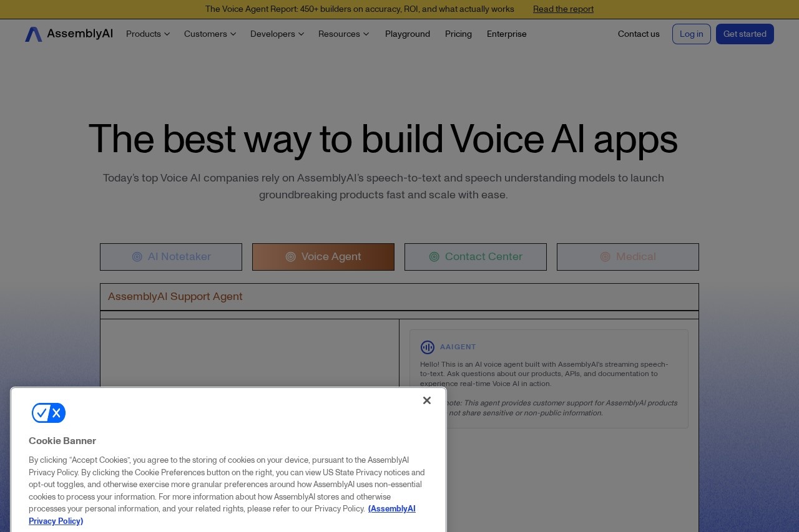Open the Resources dropdown menu
The height and width of the screenshot is (532, 799).
tap(343, 34)
